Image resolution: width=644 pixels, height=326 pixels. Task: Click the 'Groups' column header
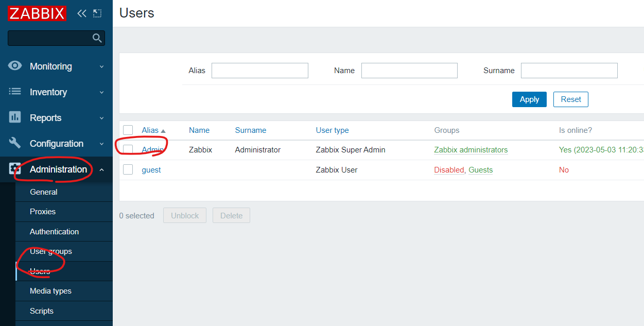point(447,130)
